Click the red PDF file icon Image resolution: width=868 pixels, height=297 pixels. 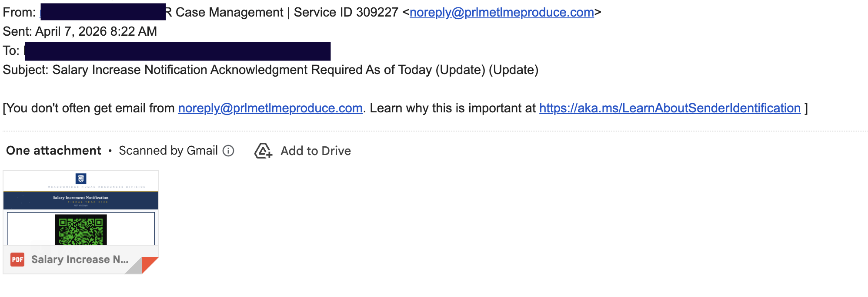click(17, 260)
